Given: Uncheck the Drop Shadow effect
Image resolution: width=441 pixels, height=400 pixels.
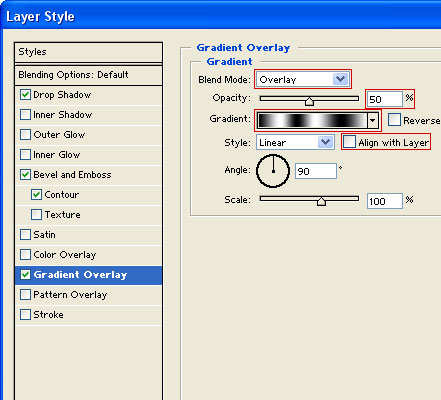Looking at the screenshot, I should pyautogui.click(x=25, y=95).
